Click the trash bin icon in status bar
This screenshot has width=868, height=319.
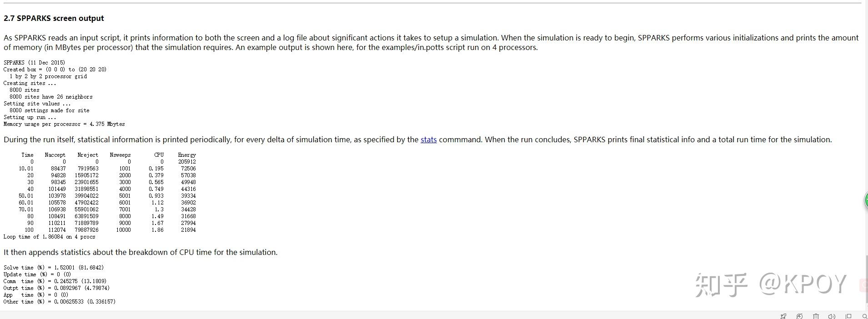(x=816, y=316)
